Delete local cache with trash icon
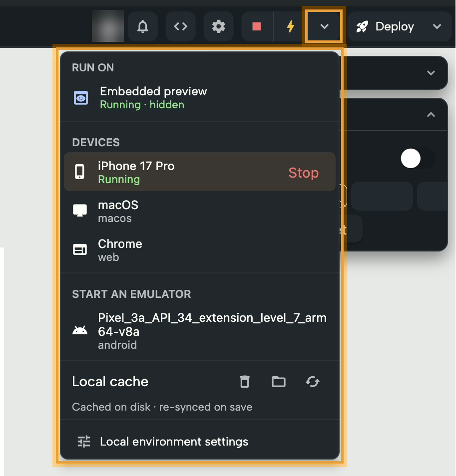The width and height of the screenshot is (456, 476). pyautogui.click(x=245, y=382)
